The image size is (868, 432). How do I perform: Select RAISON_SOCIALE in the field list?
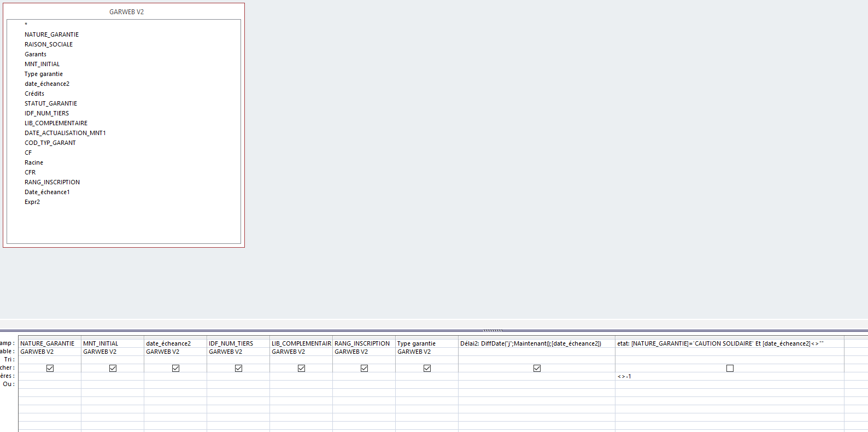[x=49, y=44]
